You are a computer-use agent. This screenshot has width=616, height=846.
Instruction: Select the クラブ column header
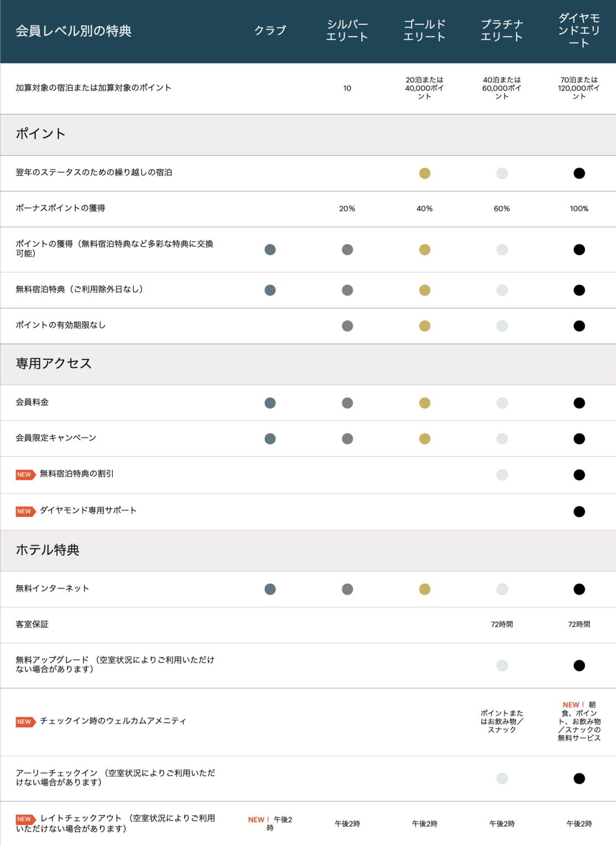[270, 30]
